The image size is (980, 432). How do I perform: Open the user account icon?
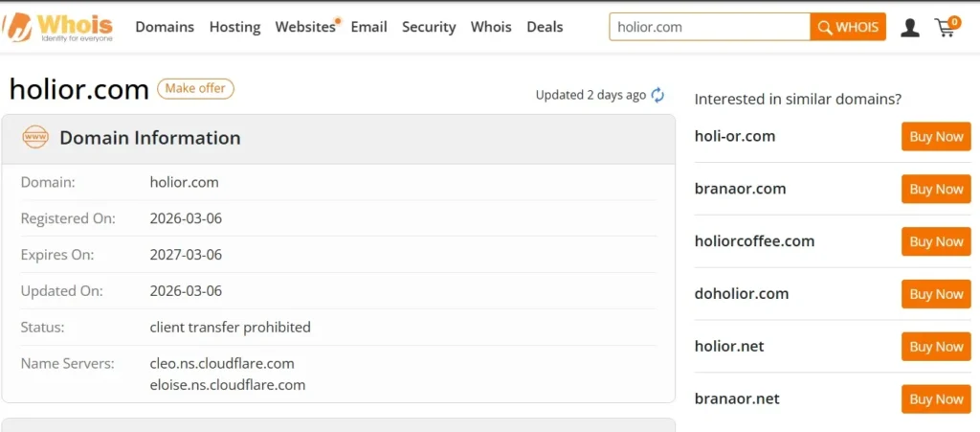tap(909, 28)
